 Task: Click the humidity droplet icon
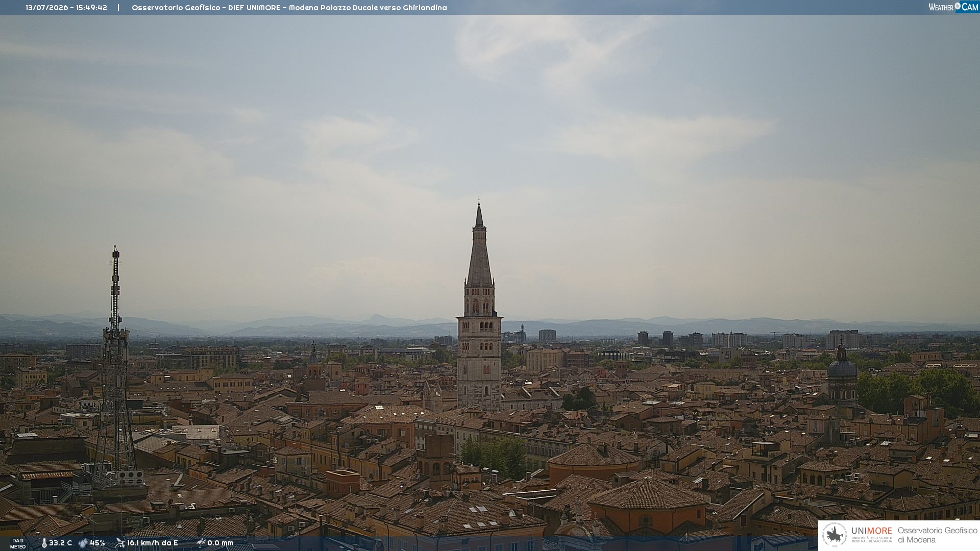(x=83, y=543)
